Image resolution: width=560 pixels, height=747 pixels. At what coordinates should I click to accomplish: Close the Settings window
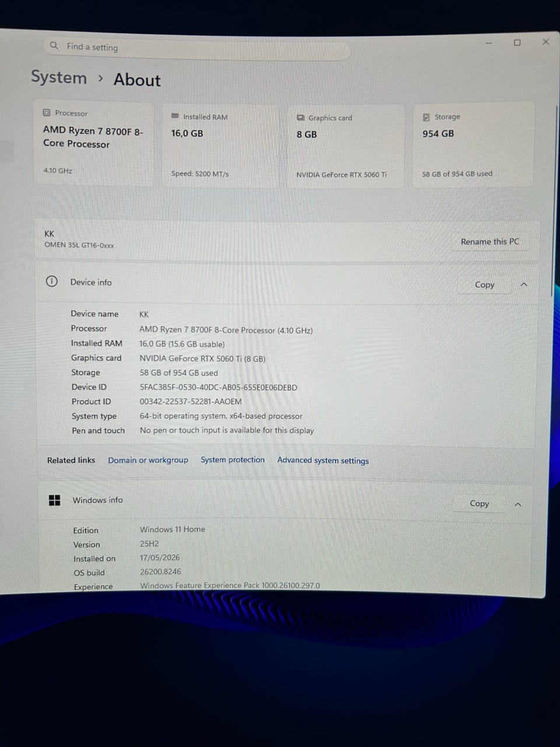pyautogui.click(x=546, y=41)
